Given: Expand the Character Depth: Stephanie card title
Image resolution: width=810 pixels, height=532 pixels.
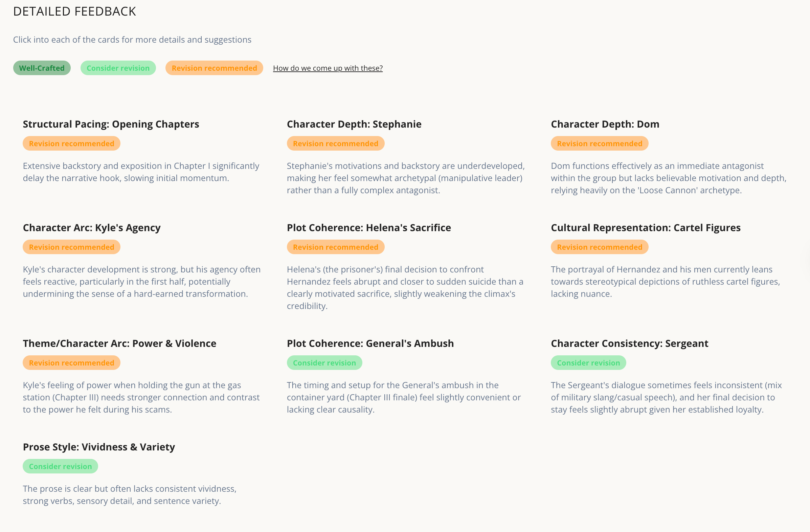Looking at the screenshot, I should [354, 124].
